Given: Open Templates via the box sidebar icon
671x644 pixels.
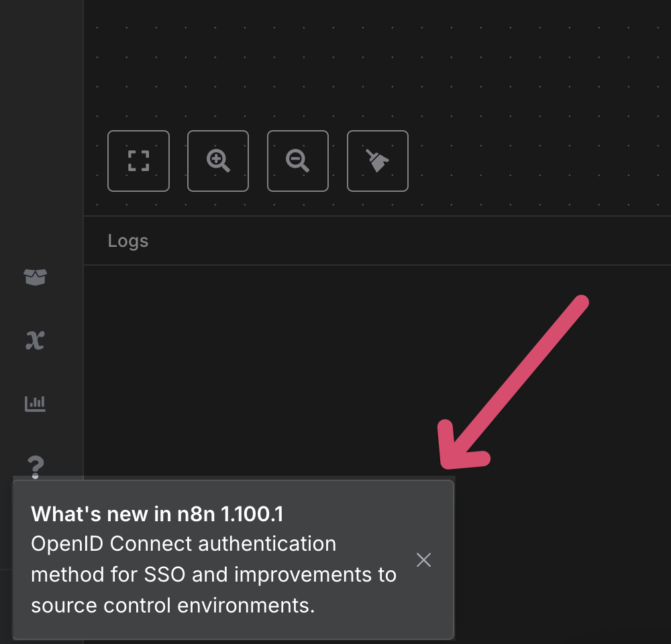Looking at the screenshot, I should pyautogui.click(x=34, y=277).
